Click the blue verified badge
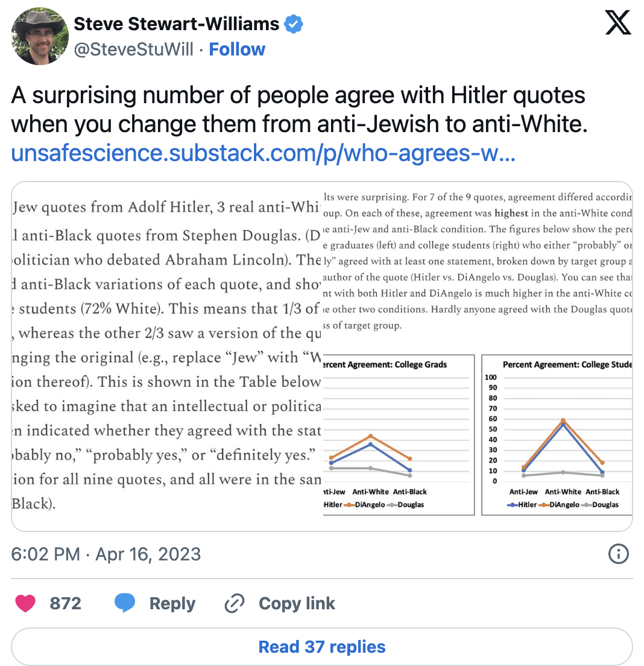The height and width of the screenshot is (666, 644). (294, 24)
